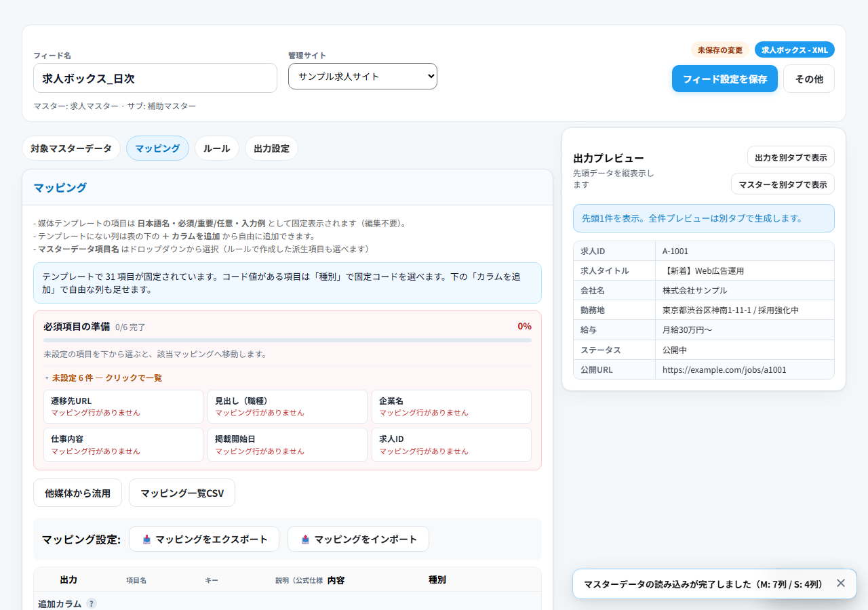The width and height of the screenshot is (868, 610).
Task: Click the 0% completion percentage
Action: [524, 326]
